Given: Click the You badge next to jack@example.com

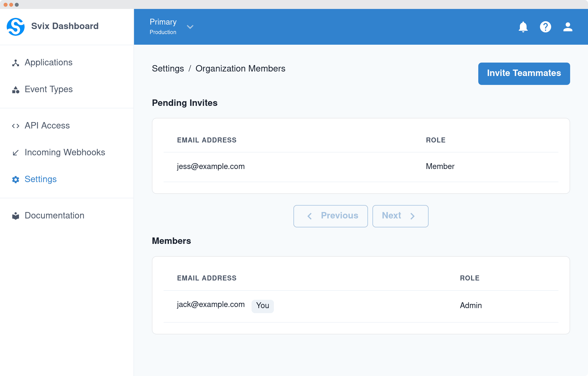Looking at the screenshot, I should tap(262, 306).
